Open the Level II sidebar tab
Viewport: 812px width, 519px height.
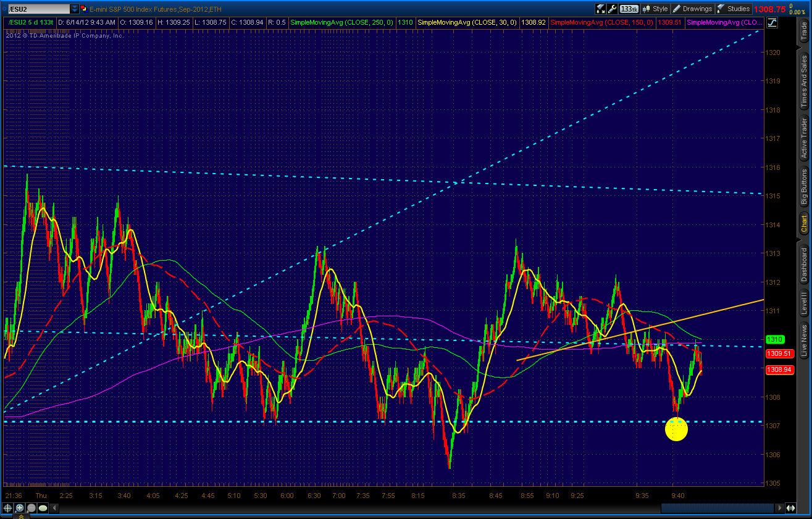coord(803,304)
